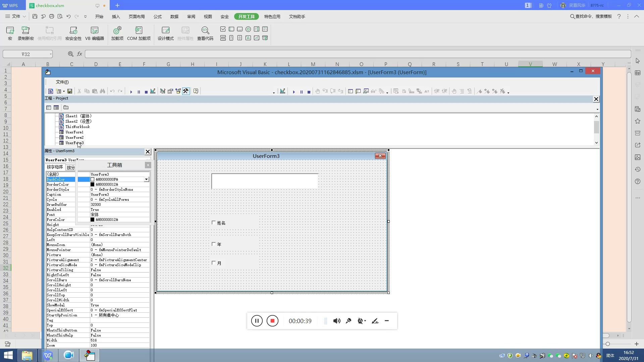644x362 pixels.
Task: Select UserForm2 in the project tree
Action: pos(74,137)
